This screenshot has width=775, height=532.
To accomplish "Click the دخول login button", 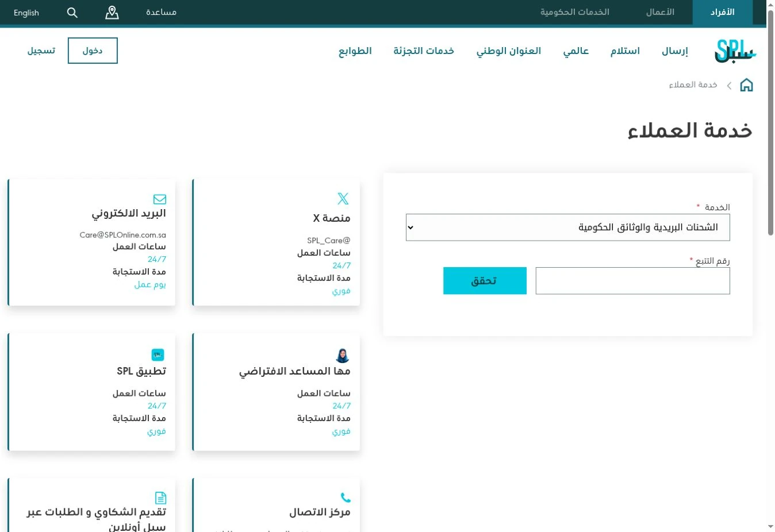I will tap(93, 51).
